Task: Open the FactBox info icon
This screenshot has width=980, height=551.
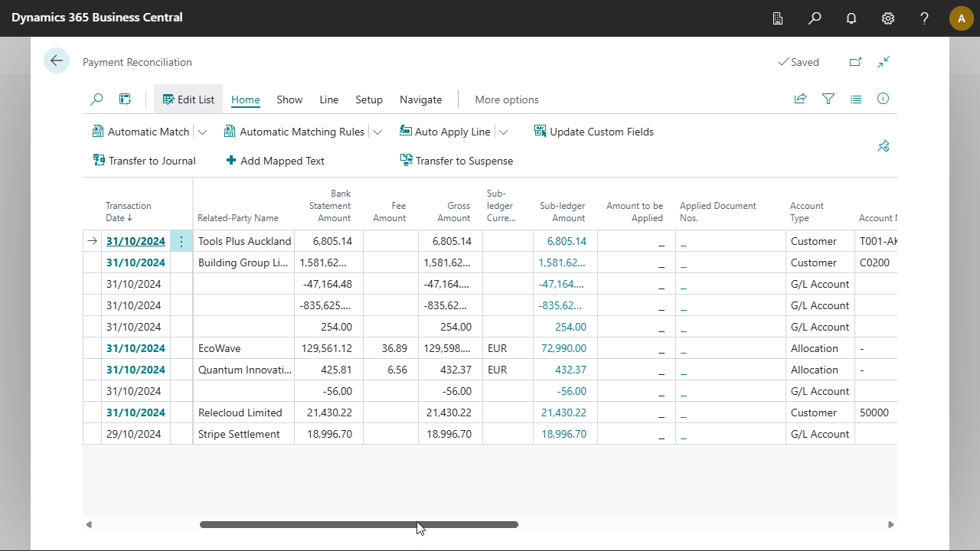Action: pos(883,99)
